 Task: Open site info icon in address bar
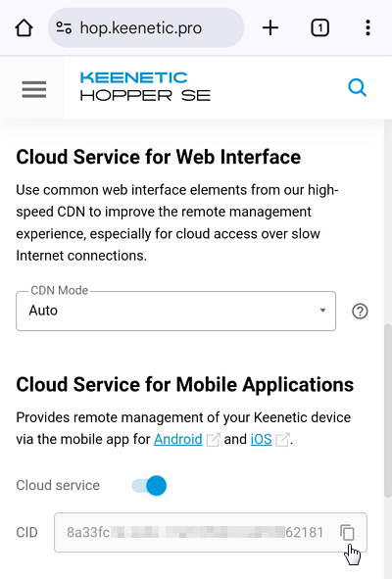click(x=64, y=27)
